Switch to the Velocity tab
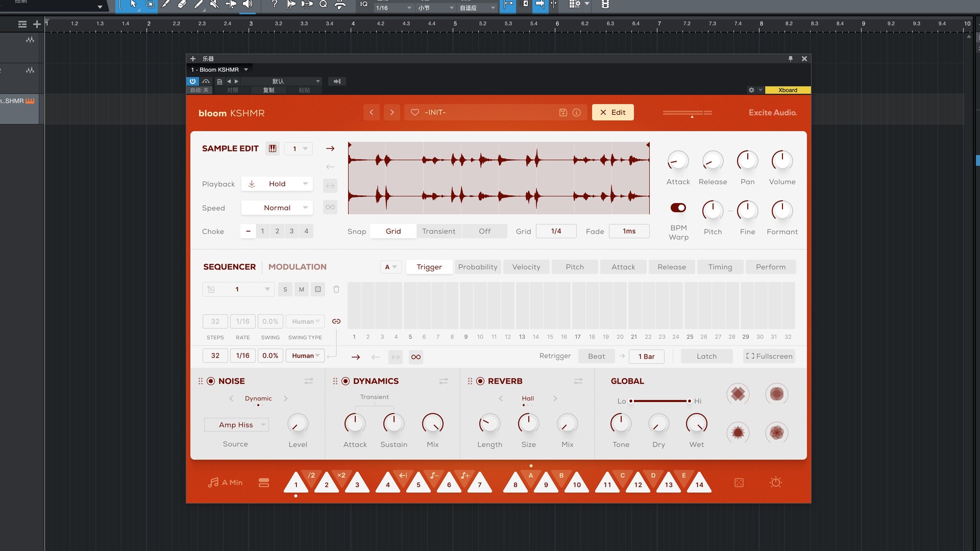980x551 pixels. click(526, 267)
